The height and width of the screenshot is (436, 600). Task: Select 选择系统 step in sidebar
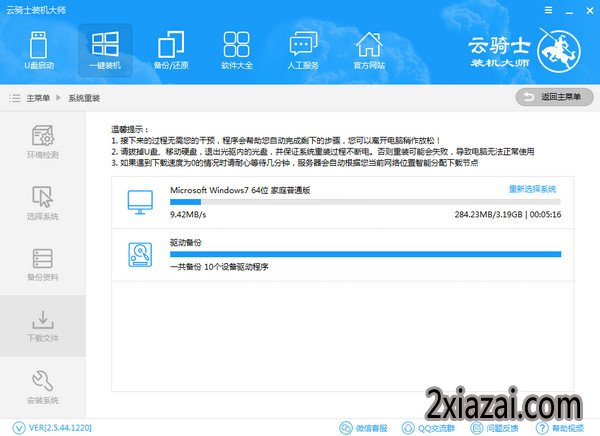point(42,203)
